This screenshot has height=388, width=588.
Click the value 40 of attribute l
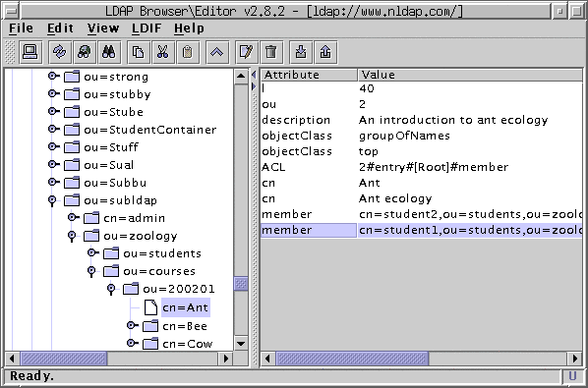pyautogui.click(x=367, y=88)
